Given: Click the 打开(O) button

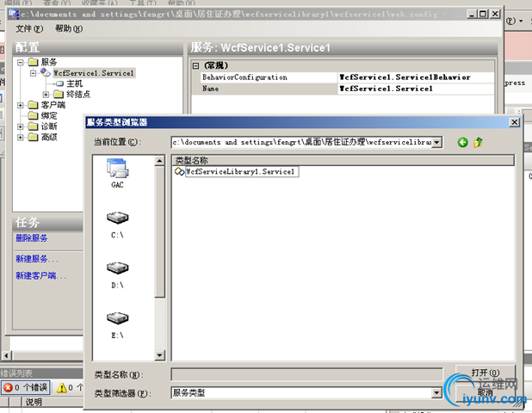Looking at the screenshot, I should pos(486,373).
